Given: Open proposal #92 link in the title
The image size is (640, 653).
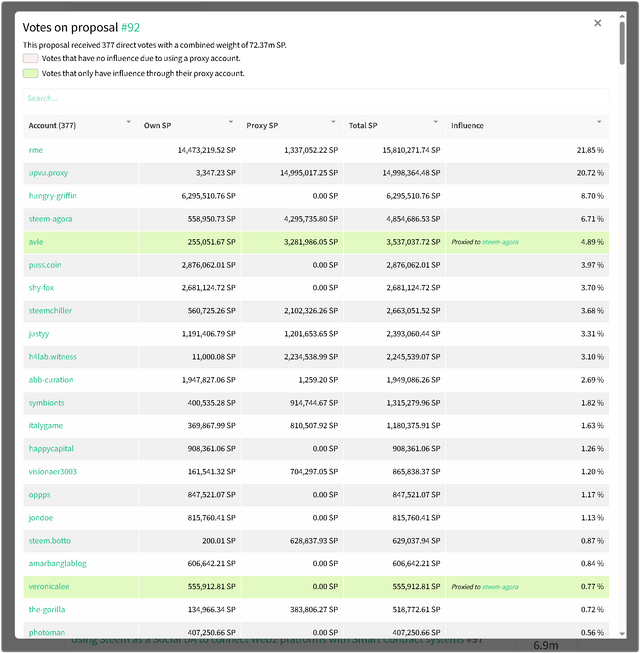Looking at the screenshot, I should [130, 27].
